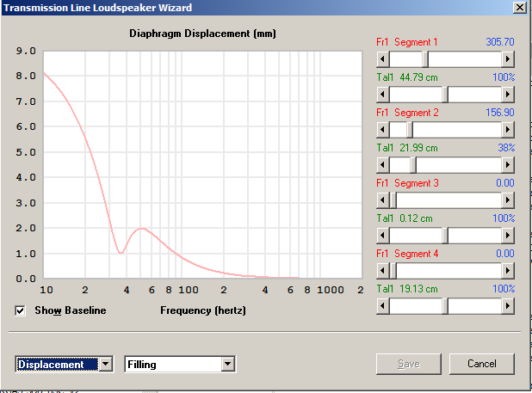Click the Tal1 19.13 cm slider thumb
The image size is (532, 393).
tap(445, 306)
